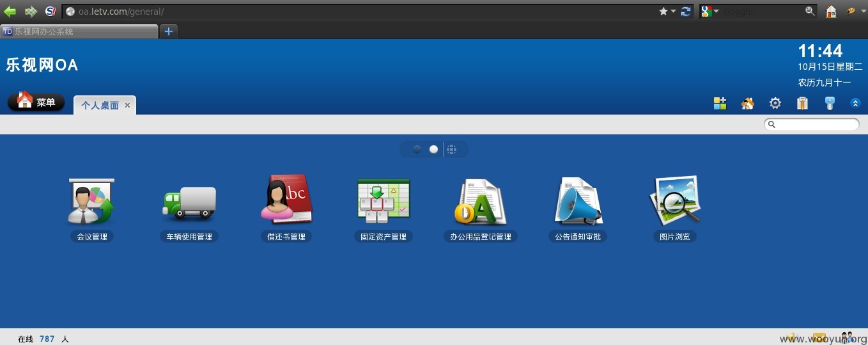Click the browser search magnifier icon
Screen dimensions: 868x345
[x=810, y=11]
